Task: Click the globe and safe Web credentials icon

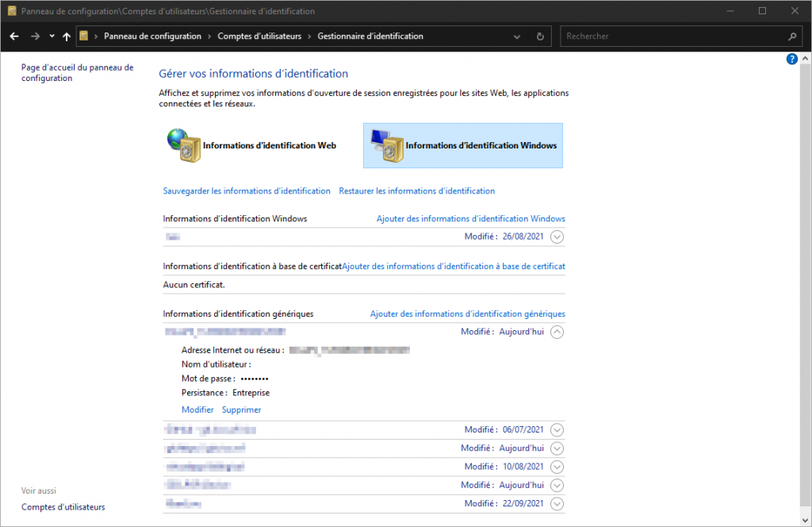Action: (x=184, y=145)
